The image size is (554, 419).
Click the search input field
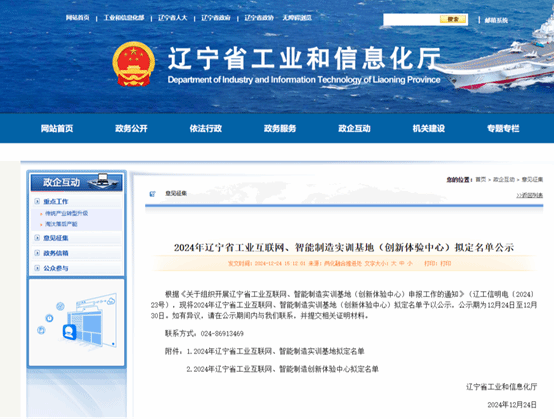point(411,19)
